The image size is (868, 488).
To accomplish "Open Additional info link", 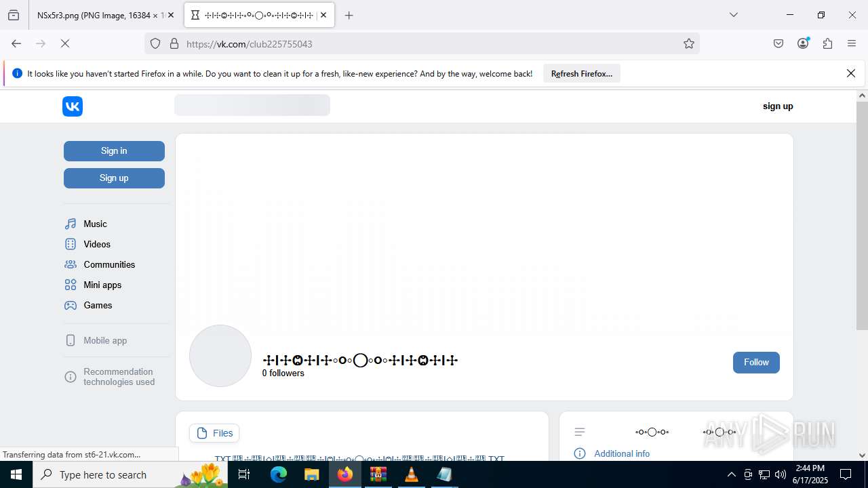I will point(622,453).
